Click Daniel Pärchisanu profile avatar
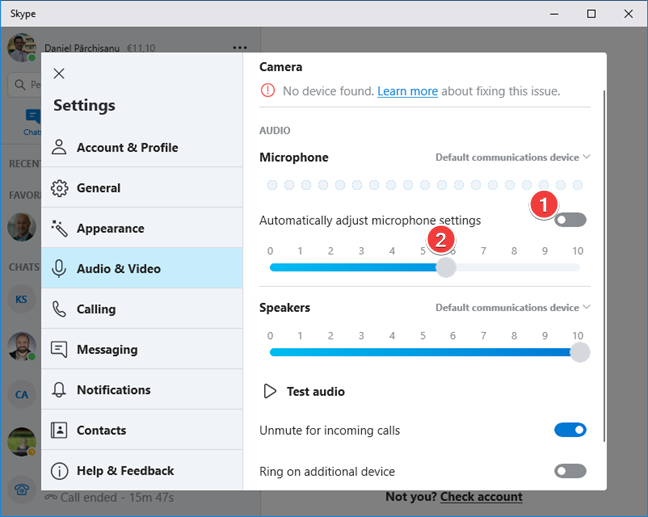Viewport: 648px width, 517px height. pos(21,48)
